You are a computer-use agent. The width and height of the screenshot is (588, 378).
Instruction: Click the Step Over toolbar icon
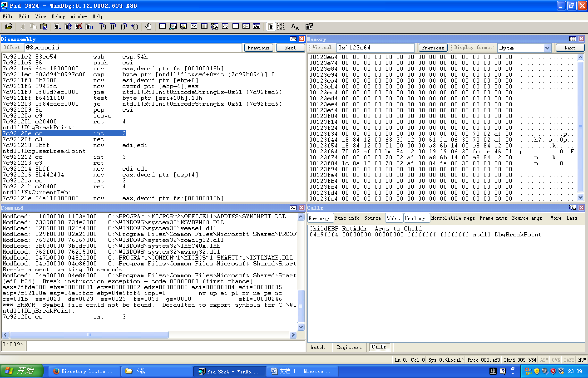(114, 27)
